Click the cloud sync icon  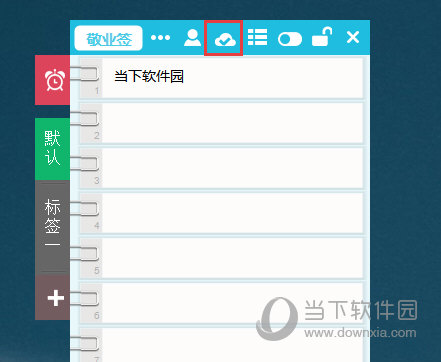(225, 40)
